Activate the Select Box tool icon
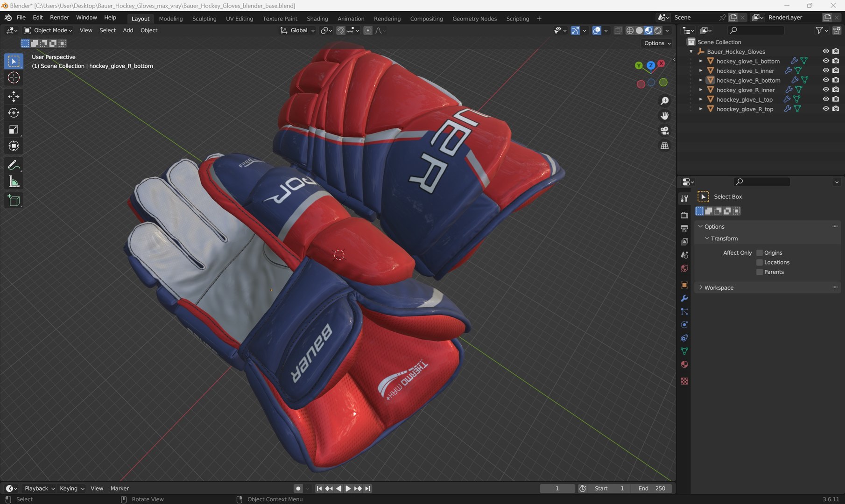Image resolution: width=845 pixels, height=504 pixels. [x=14, y=61]
